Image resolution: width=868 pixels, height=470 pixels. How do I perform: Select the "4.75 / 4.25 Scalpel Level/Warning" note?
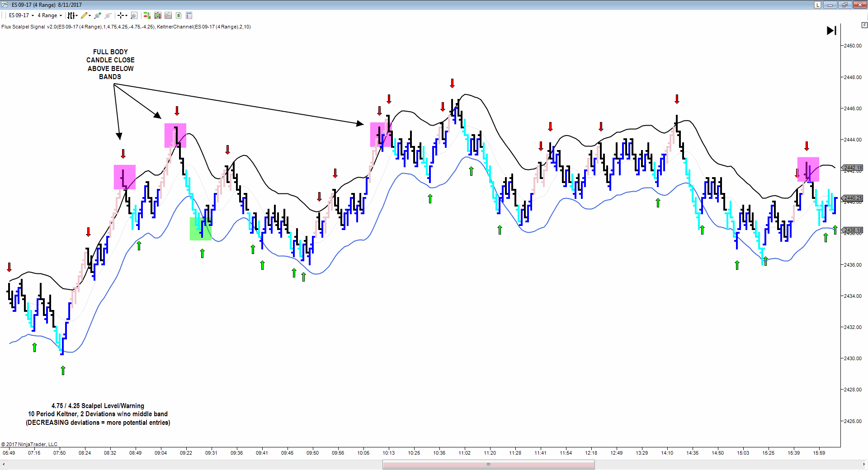click(98, 414)
